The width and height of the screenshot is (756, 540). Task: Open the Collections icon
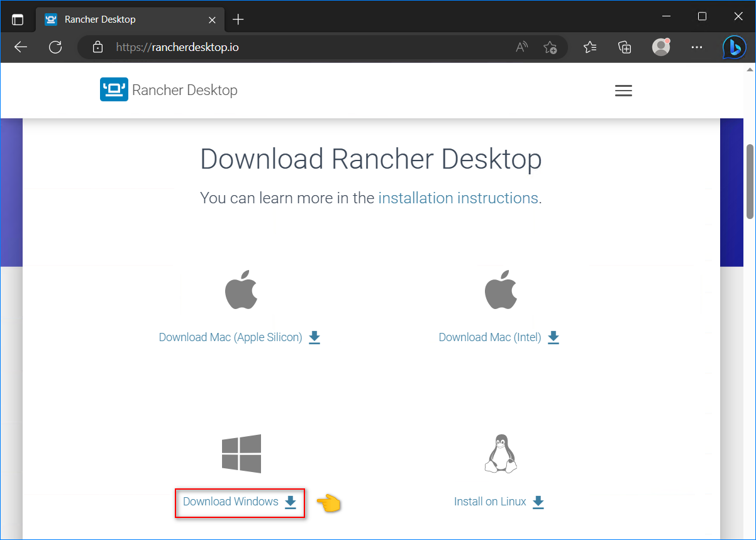625,47
